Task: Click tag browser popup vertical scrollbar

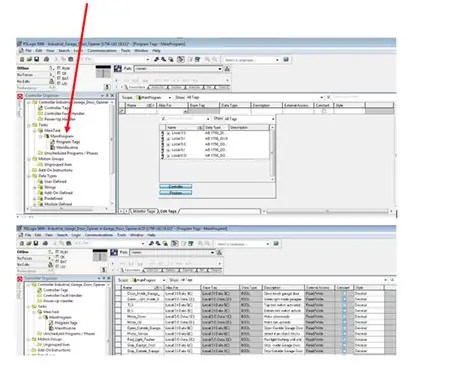Action: [x=272, y=153]
